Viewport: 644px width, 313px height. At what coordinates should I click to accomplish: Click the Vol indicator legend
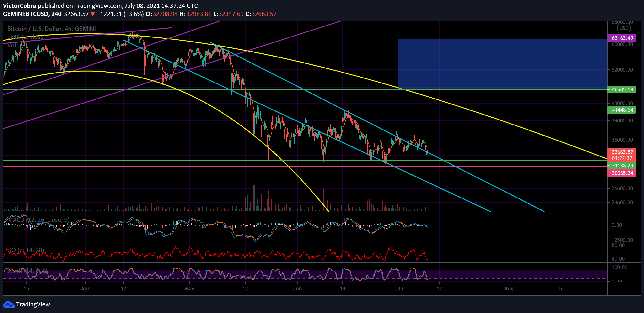point(11,45)
